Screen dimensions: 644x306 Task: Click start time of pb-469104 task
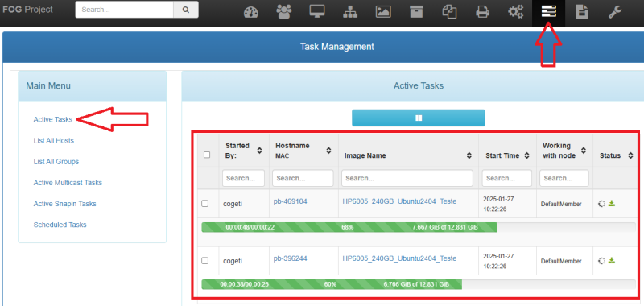498,204
